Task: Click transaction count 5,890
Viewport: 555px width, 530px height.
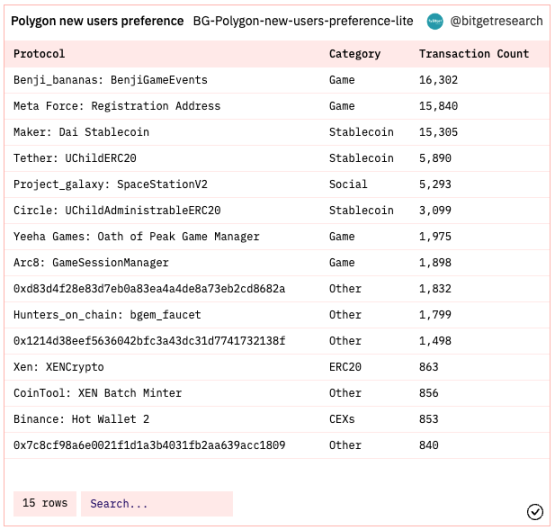Action: click(x=435, y=158)
